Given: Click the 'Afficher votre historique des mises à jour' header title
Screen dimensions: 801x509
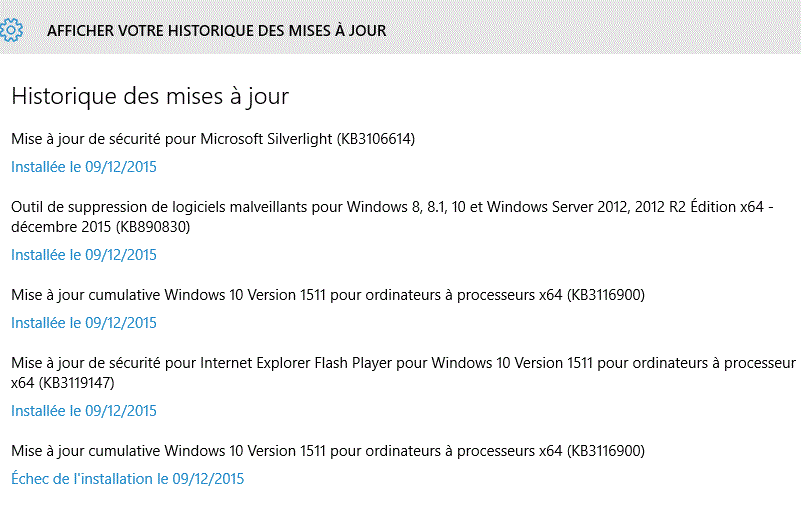Looking at the screenshot, I should [217, 31].
